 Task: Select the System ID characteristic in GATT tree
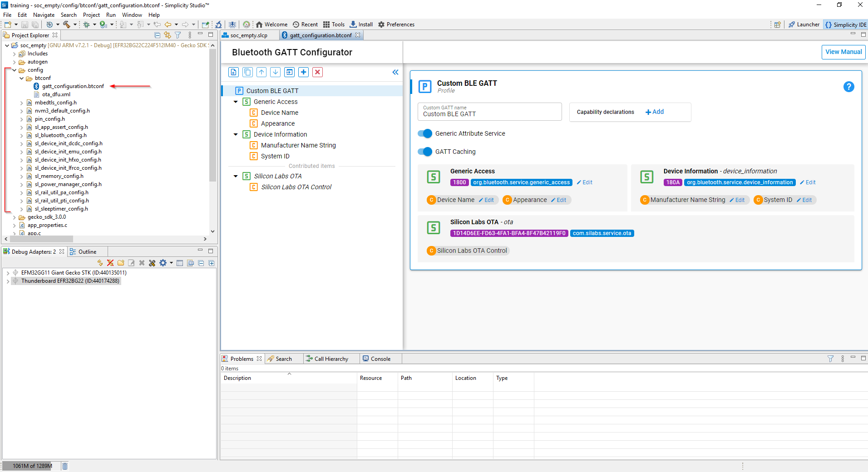click(x=275, y=156)
